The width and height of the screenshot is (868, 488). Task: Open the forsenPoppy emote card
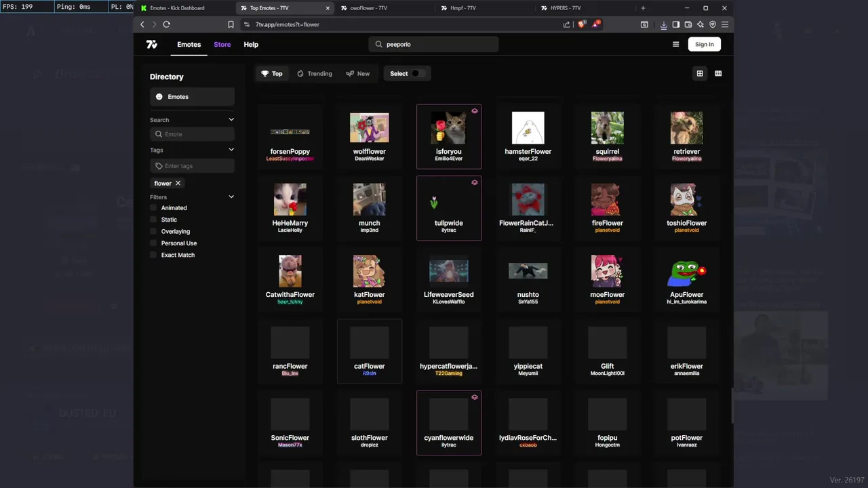(x=290, y=136)
